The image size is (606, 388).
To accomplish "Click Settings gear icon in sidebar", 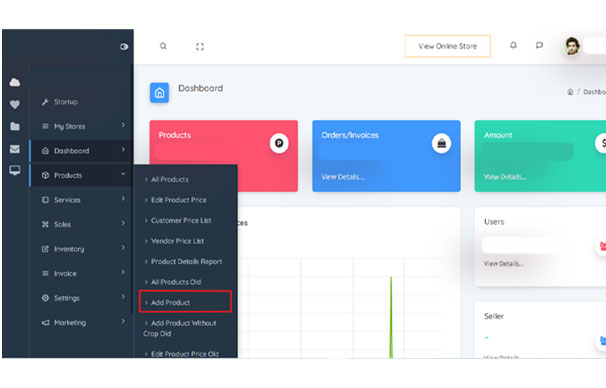I will click(x=45, y=298).
